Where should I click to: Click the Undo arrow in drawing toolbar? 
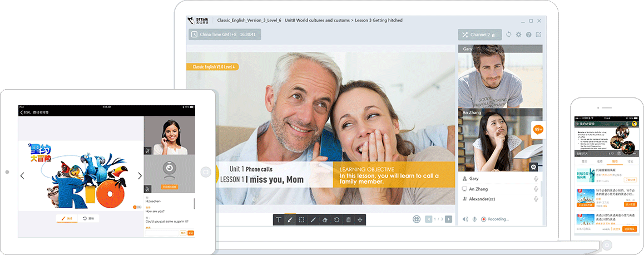[336, 220]
